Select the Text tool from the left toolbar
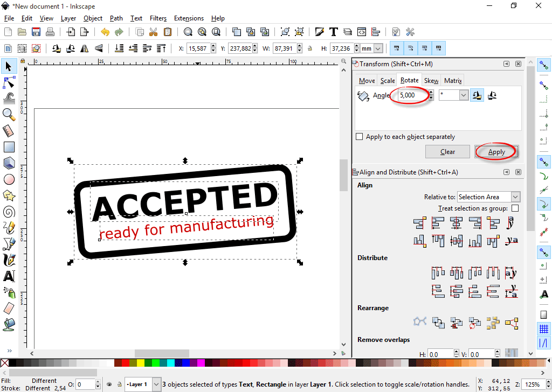 tap(8, 276)
